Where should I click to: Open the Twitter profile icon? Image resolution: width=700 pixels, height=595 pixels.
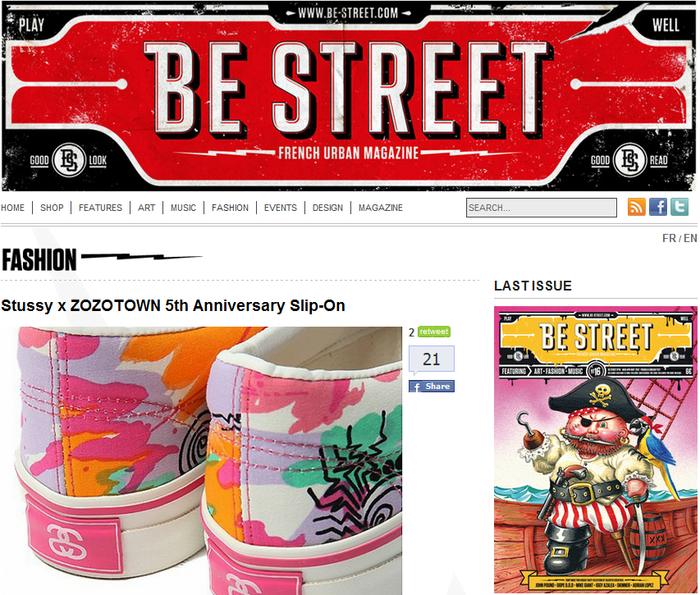click(679, 207)
